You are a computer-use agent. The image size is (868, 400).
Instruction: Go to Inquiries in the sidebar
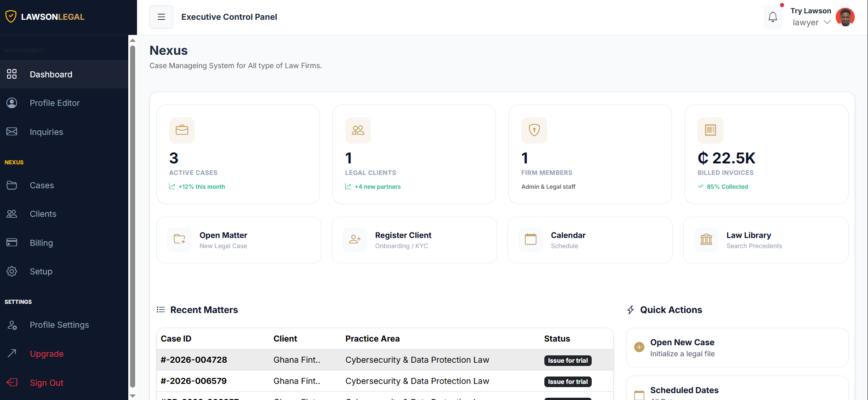(64, 132)
